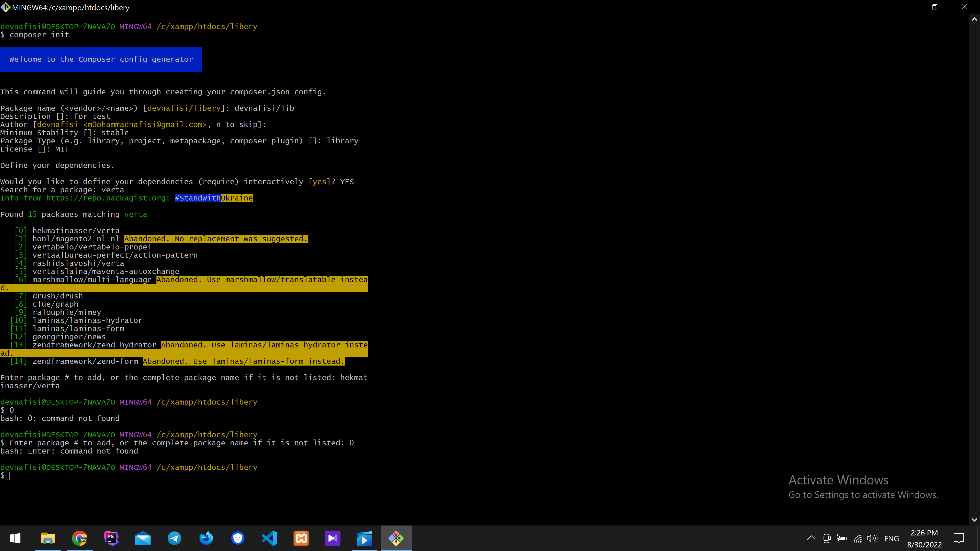Click "[3] vertaalbureau-perfect/action-pattern" row
The width and height of the screenshot is (980, 551).
(x=106, y=255)
